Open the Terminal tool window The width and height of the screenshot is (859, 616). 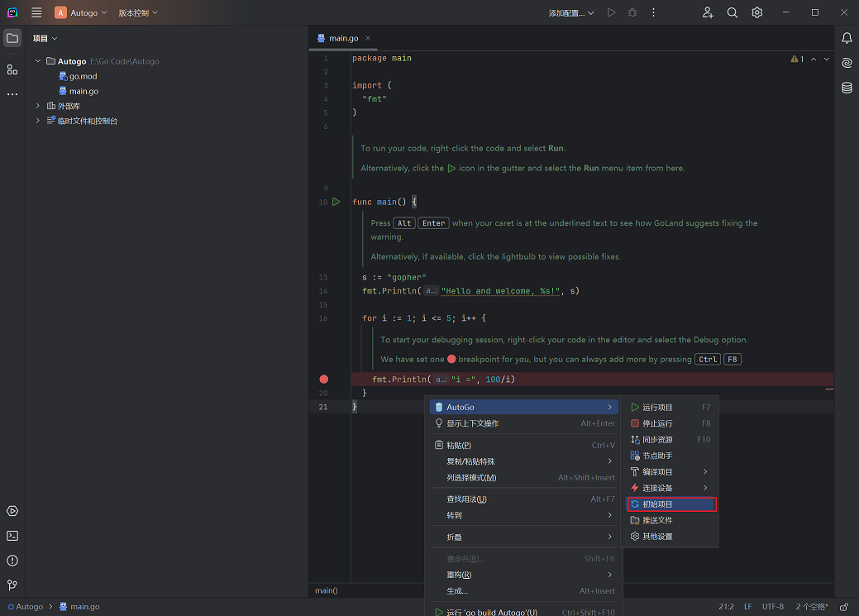[x=12, y=536]
